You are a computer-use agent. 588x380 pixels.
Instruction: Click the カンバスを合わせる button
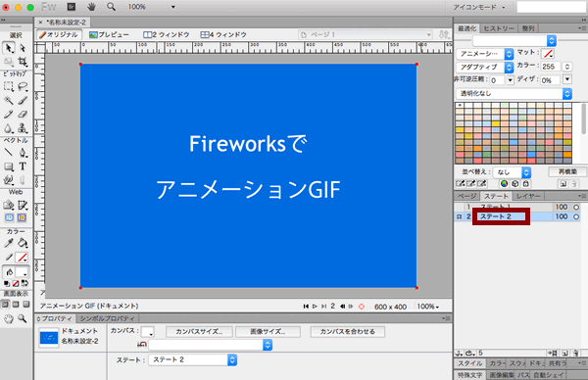coord(347,332)
